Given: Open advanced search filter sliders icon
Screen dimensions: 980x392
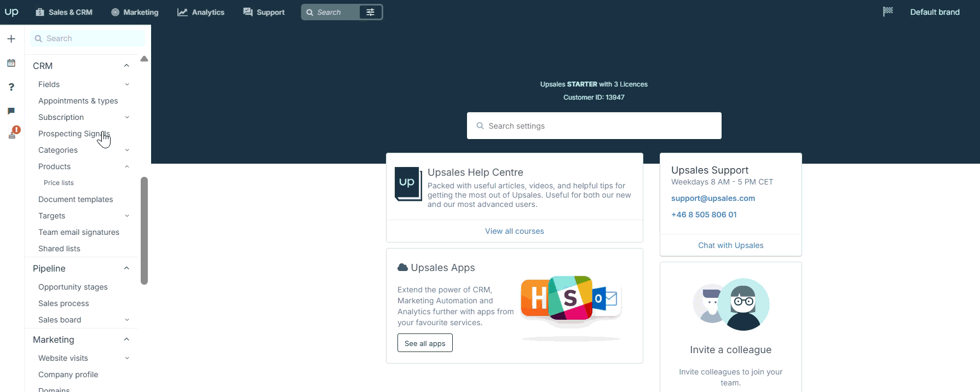Looking at the screenshot, I should [371, 12].
